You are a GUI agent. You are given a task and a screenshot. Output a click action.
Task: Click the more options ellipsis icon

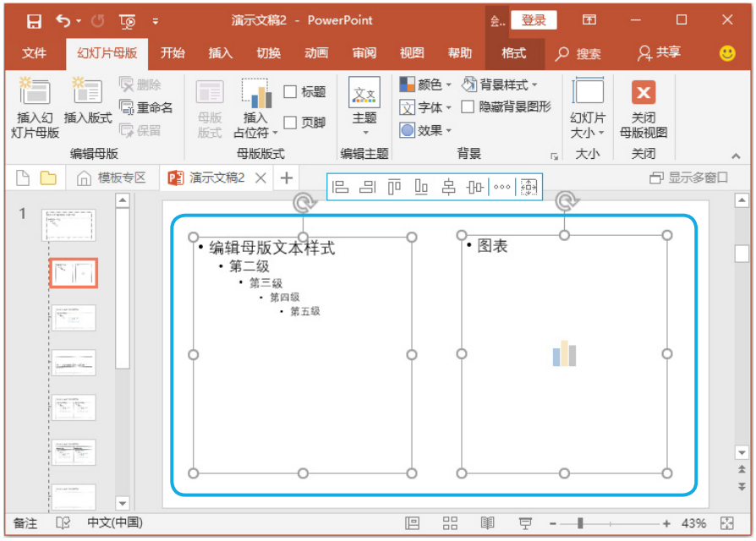[502, 187]
